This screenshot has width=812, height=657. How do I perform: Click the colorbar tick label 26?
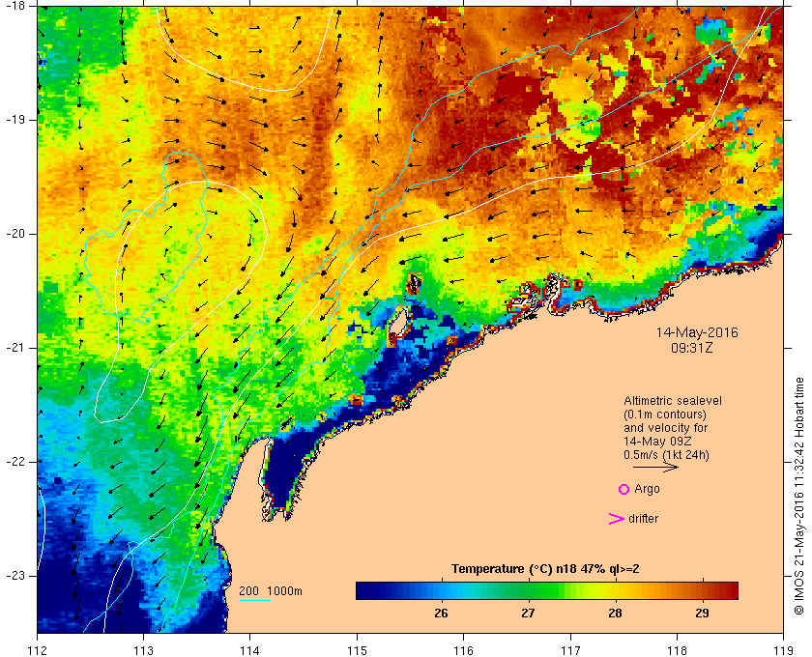441,614
